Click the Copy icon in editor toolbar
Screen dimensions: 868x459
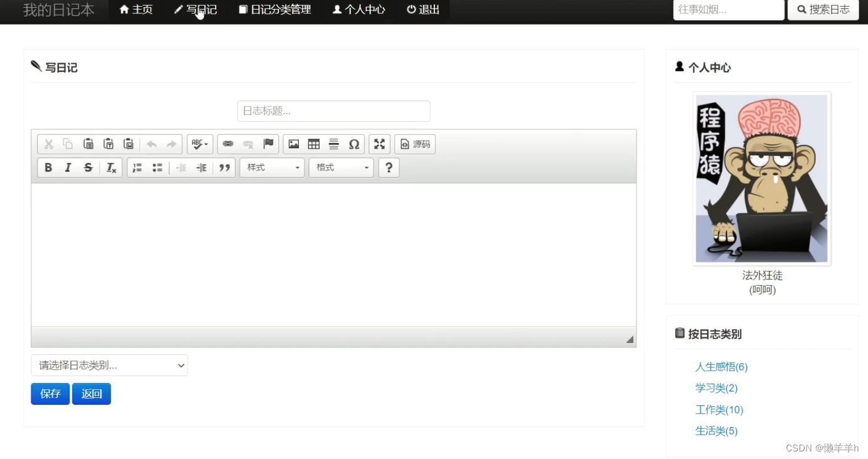click(x=68, y=144)
